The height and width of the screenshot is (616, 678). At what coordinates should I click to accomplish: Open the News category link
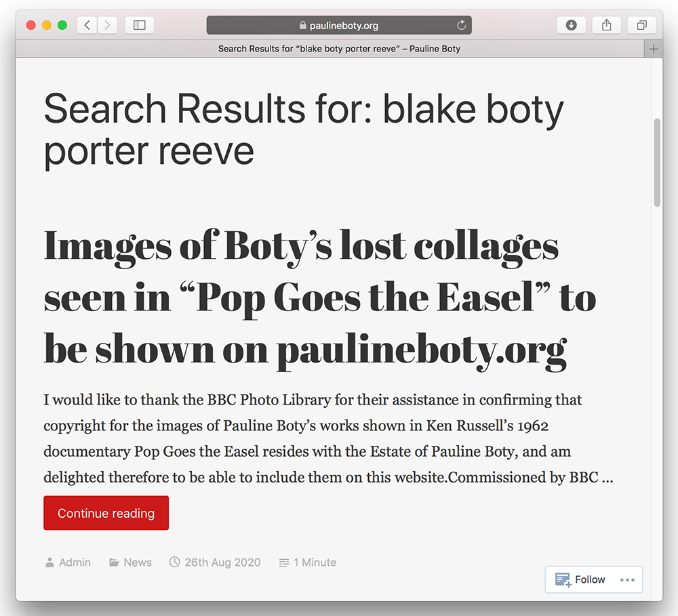(x=138, y=562)
